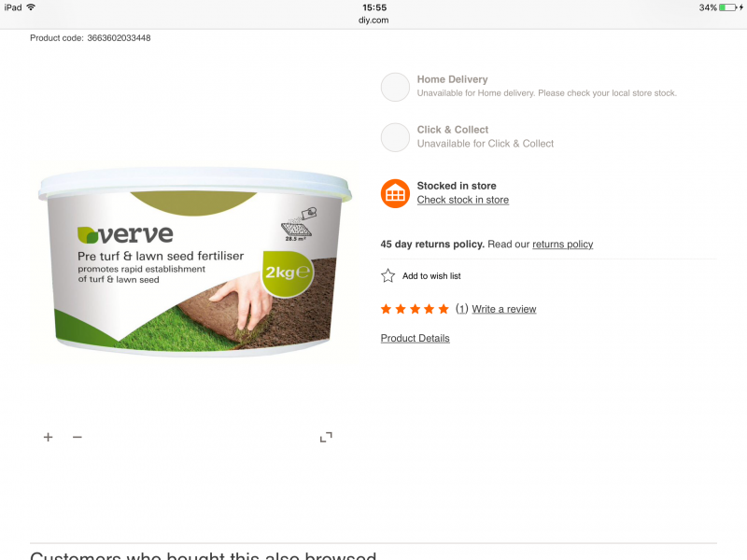Tap the Stocked in store heading
This screenshot has height=560, width=747.
pyautogui.click(x=457, y=186)
